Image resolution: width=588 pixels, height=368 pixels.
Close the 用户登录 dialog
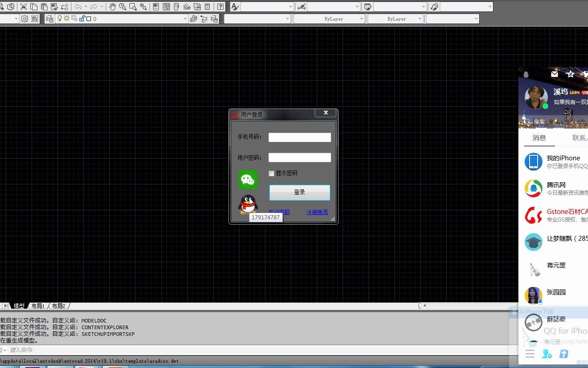pos(326,113)
